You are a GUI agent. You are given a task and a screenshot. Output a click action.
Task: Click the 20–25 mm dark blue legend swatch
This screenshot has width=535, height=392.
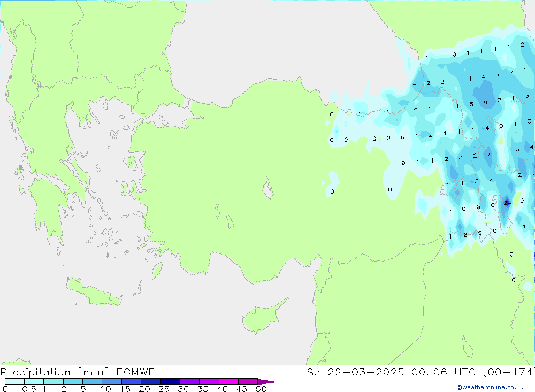[x=150, y=381]
